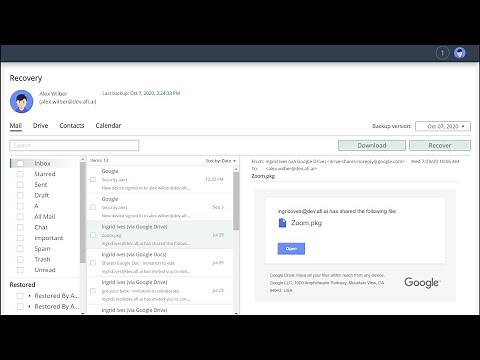Open the Zoom.pkg file link

(306, 223)
